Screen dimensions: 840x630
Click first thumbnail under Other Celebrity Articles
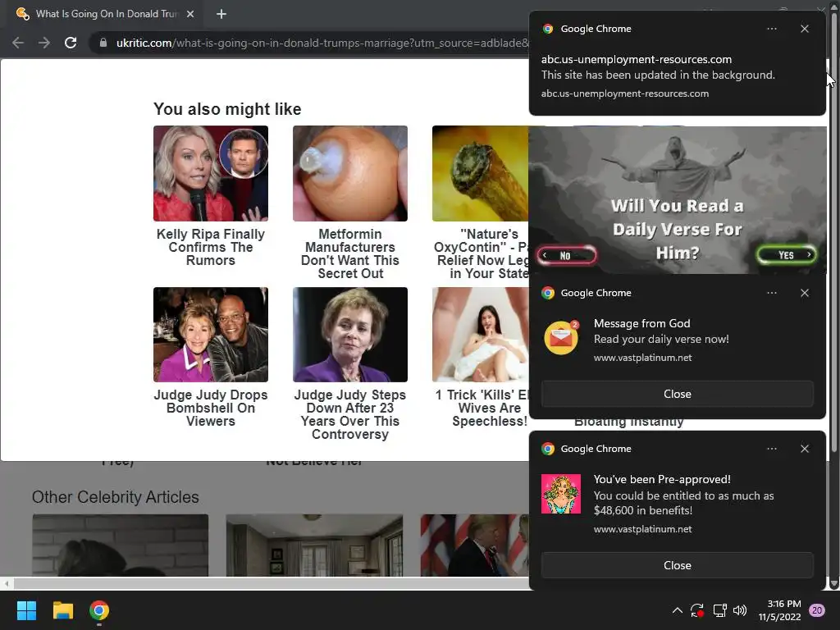pos(121,546)
